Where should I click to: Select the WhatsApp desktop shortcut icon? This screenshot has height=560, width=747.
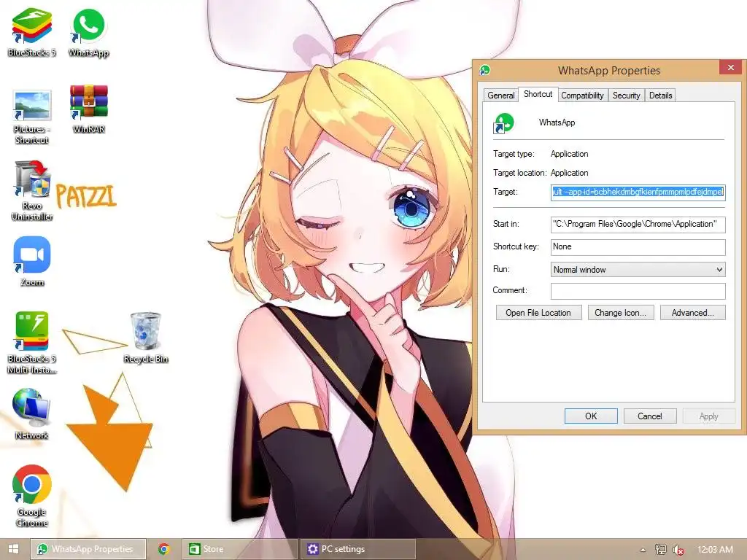tap(88, 32)
